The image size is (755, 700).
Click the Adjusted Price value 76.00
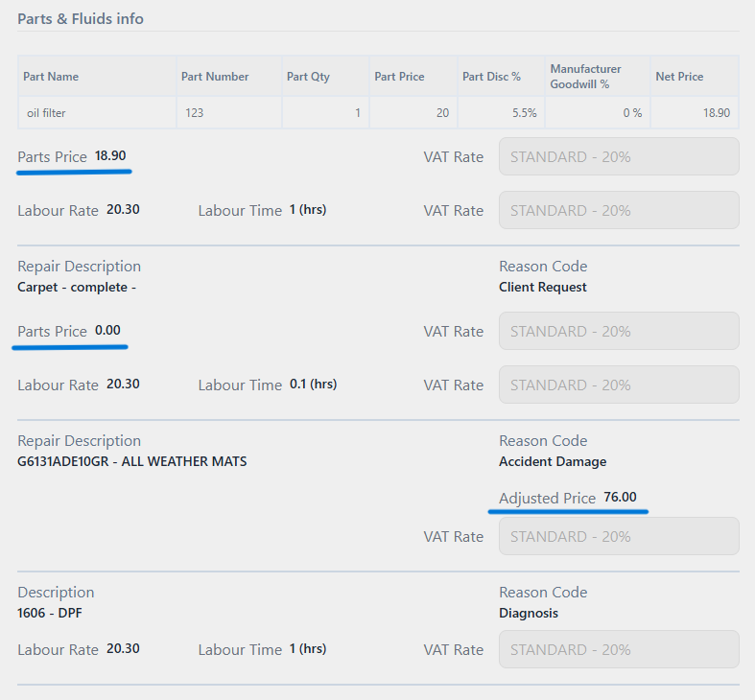[620, 498]
